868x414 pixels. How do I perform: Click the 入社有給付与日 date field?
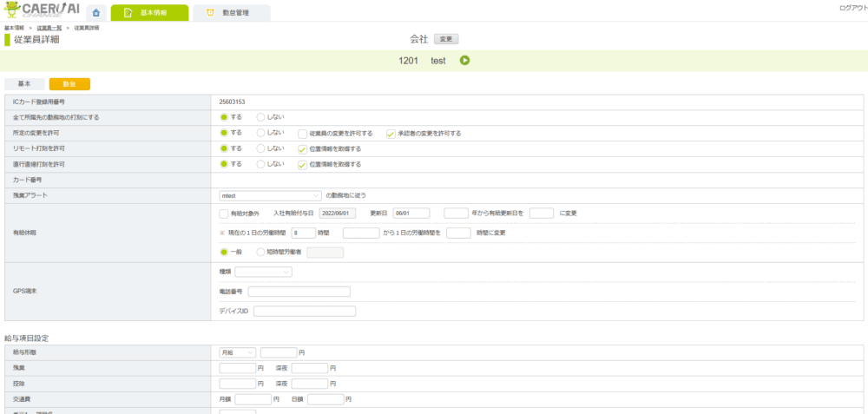coord(338,214)
